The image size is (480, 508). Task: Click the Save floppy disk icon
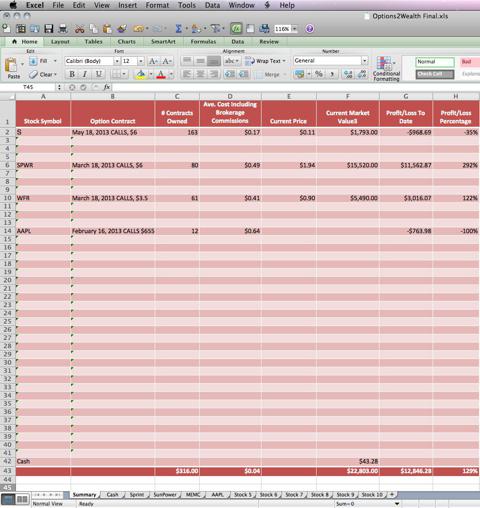point(49,29)
